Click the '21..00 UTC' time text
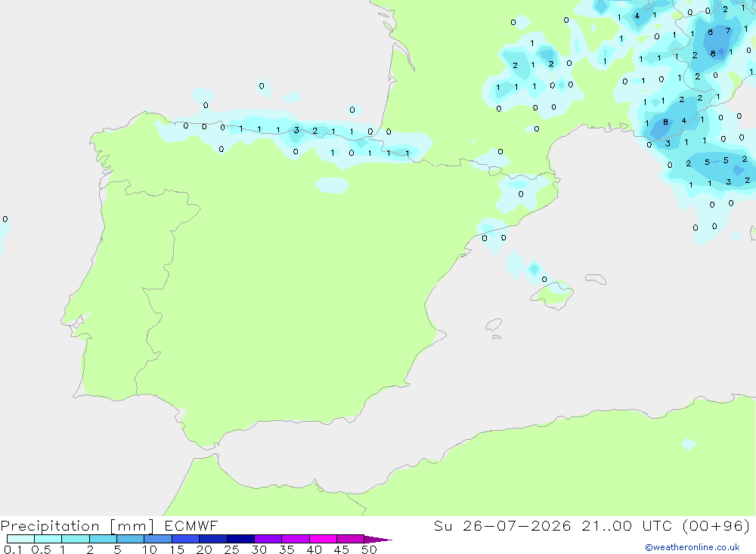Image resolution: width=756 pixels, height=554 pixels. coord(627,525)
